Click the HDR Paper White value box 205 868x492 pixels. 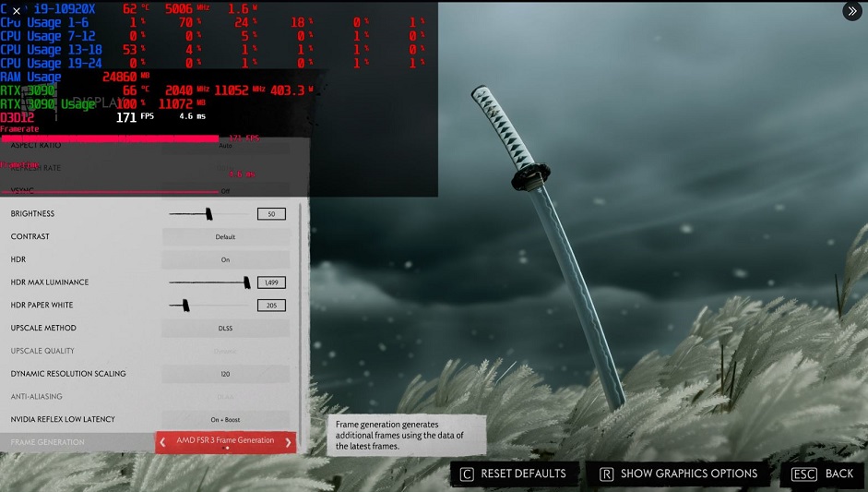(x=271, y=306)
